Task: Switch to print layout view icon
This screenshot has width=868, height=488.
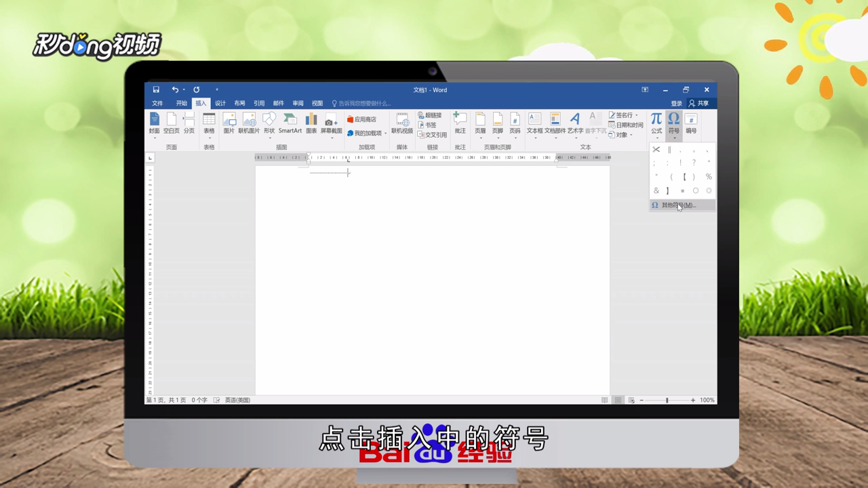Action: pos(618,400)
